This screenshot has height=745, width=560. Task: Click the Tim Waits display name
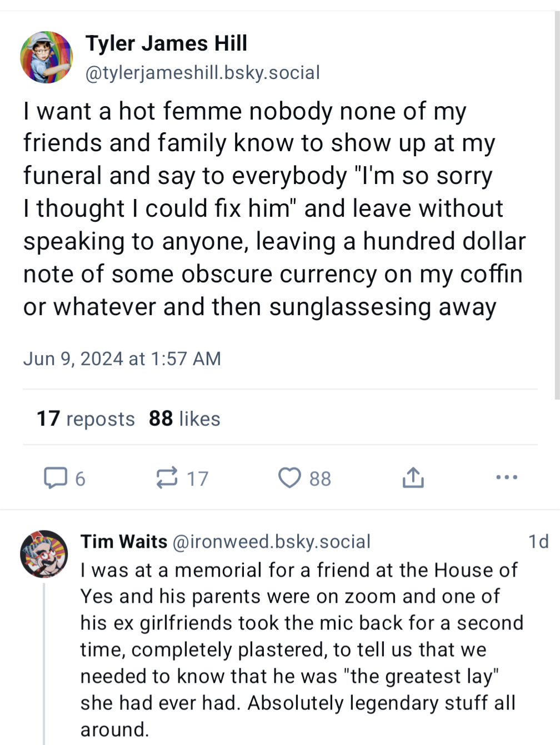coord(124,542)
